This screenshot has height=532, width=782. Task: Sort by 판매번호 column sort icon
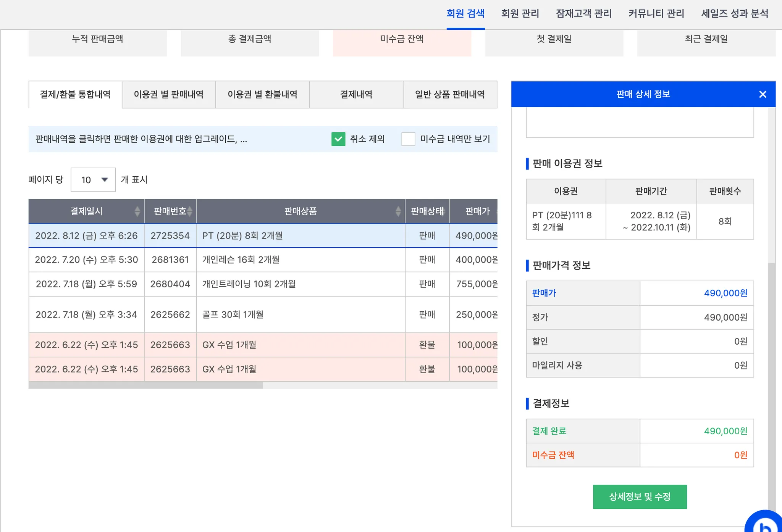pyautogui.click(x=189, y=211)
